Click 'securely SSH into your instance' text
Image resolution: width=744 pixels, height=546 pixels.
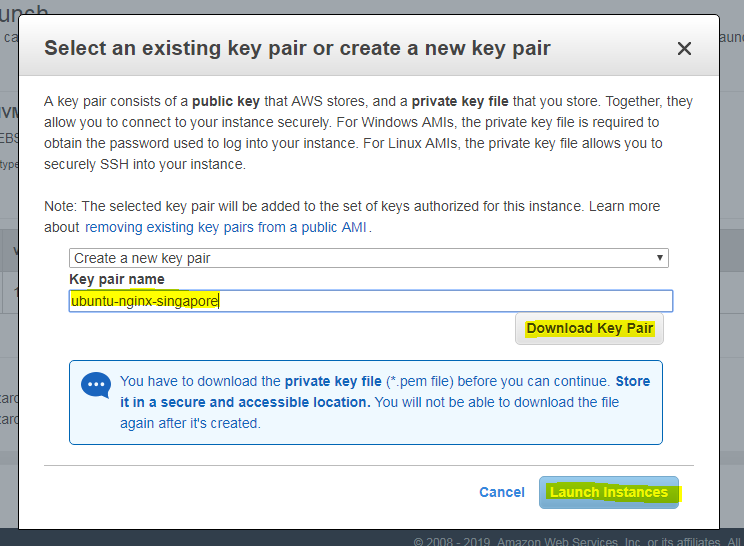coord(145,165)
